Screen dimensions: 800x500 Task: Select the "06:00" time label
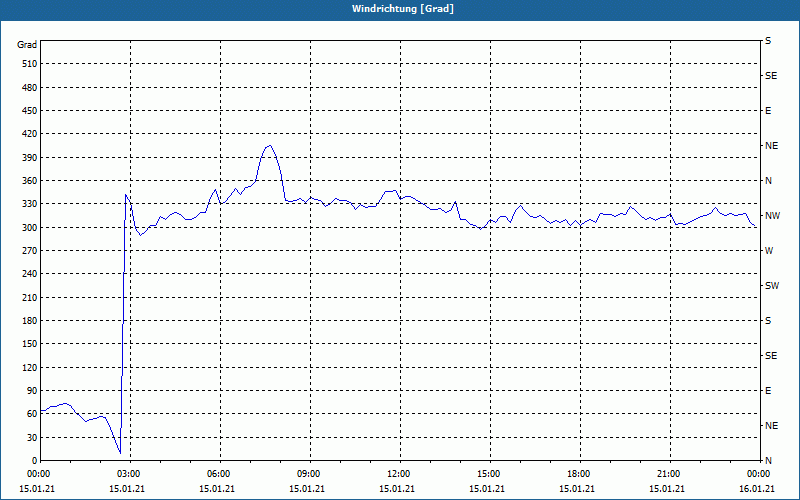[x=220, y=474]
